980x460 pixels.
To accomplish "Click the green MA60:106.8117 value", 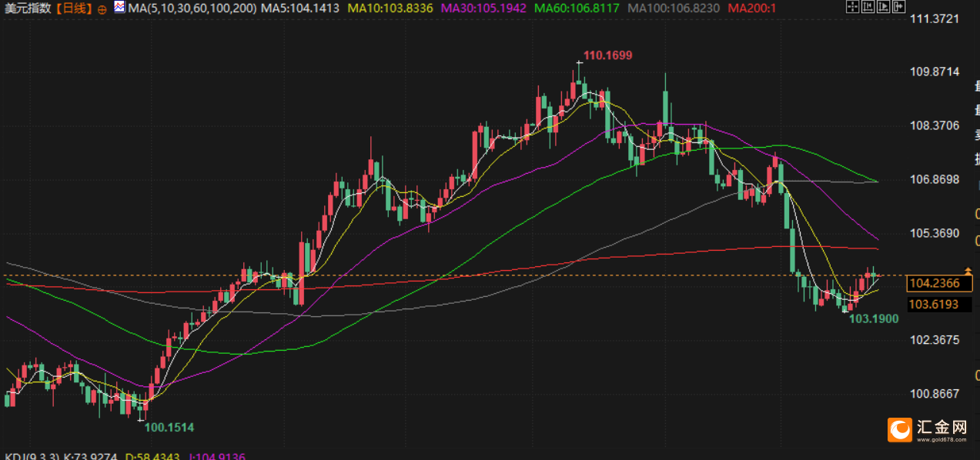I will (x=577, y=8).
